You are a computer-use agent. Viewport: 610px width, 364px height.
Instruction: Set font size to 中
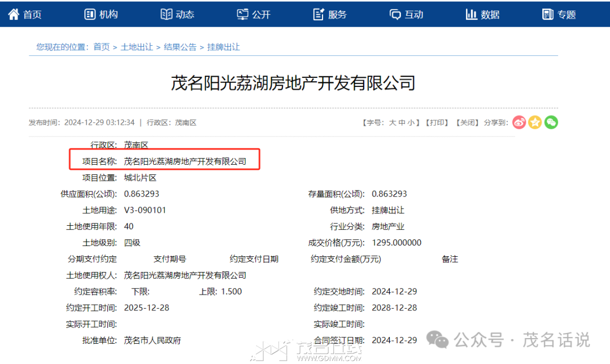tap(402, 122)
